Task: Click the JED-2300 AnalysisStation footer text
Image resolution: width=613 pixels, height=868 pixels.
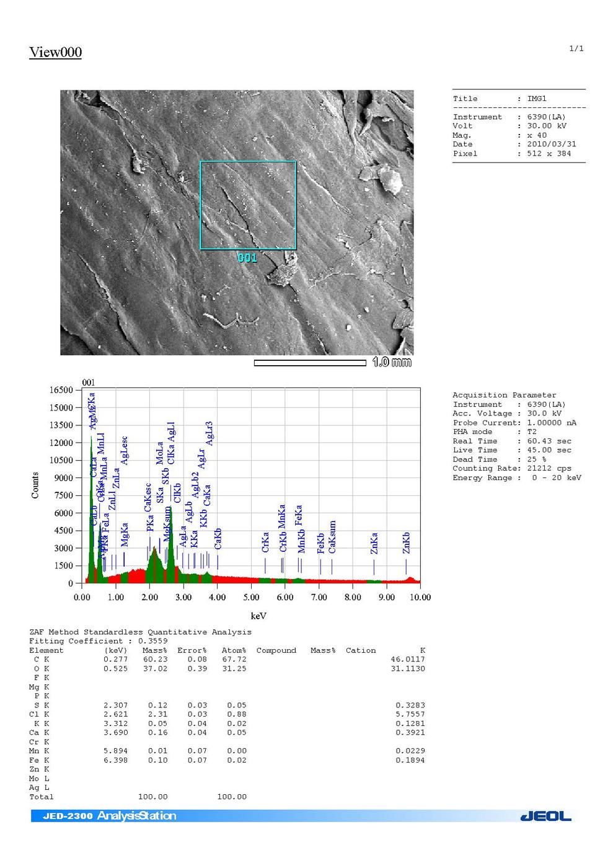Action: (x=110, y=816)
